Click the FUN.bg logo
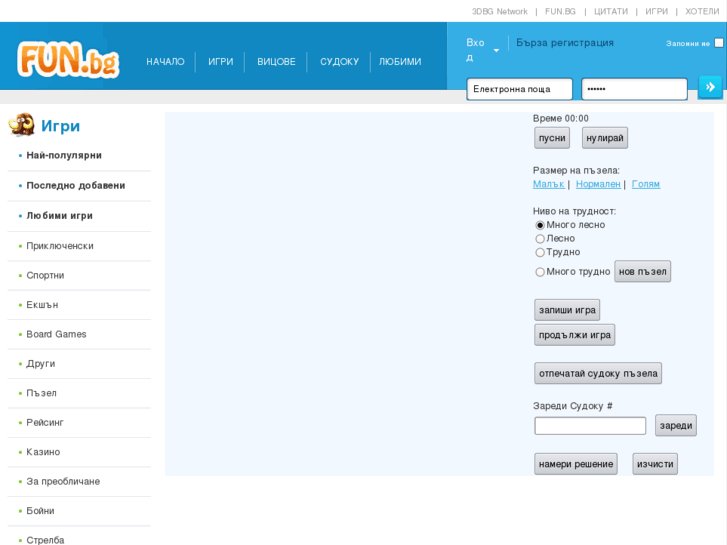Image resolution: width=727 pixels, height=545 pixels. (x=68, y=59)
